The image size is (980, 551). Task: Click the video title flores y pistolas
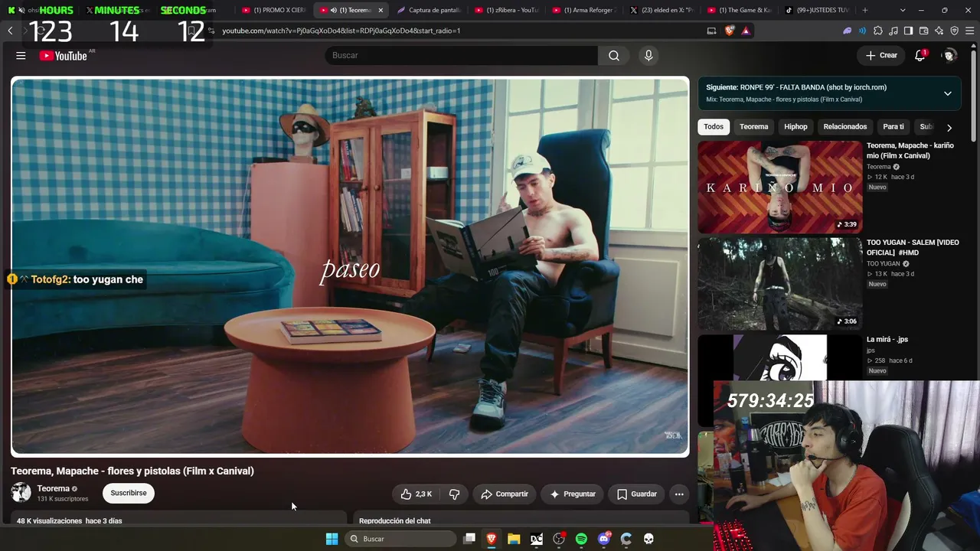tap(132, 471)
